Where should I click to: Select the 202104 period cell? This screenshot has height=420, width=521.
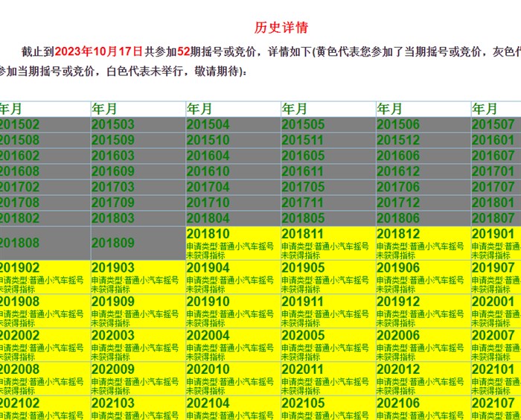[233, 407]
